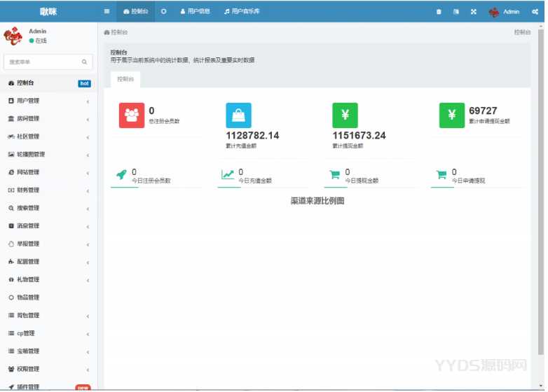
Task: Click the green yen cumulative withdrawal icon
Action: pyautogui.click(x=345, y=115)
